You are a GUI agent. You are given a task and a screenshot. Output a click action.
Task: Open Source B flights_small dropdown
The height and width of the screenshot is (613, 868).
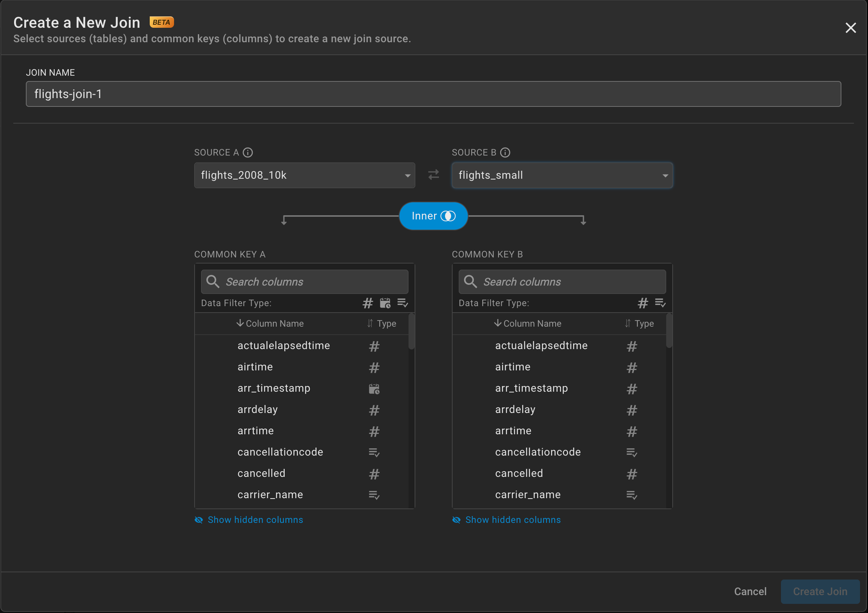[x=562, y=175]
